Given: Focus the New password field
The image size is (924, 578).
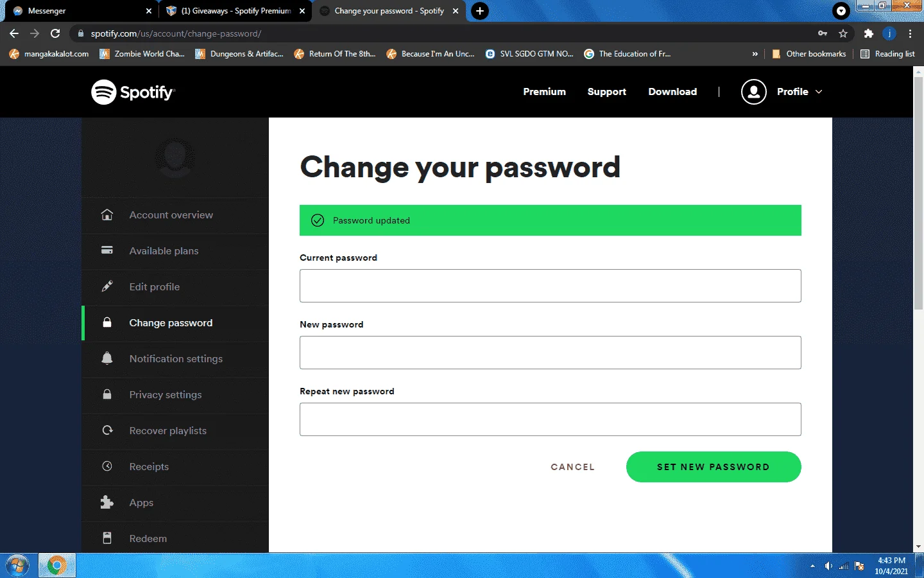Looking at the screenshot, I should point(550,353).
